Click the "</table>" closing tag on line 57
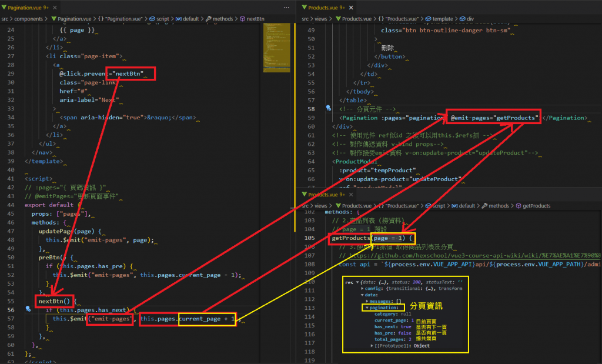 pyautogui.click(x=353, y=101)
